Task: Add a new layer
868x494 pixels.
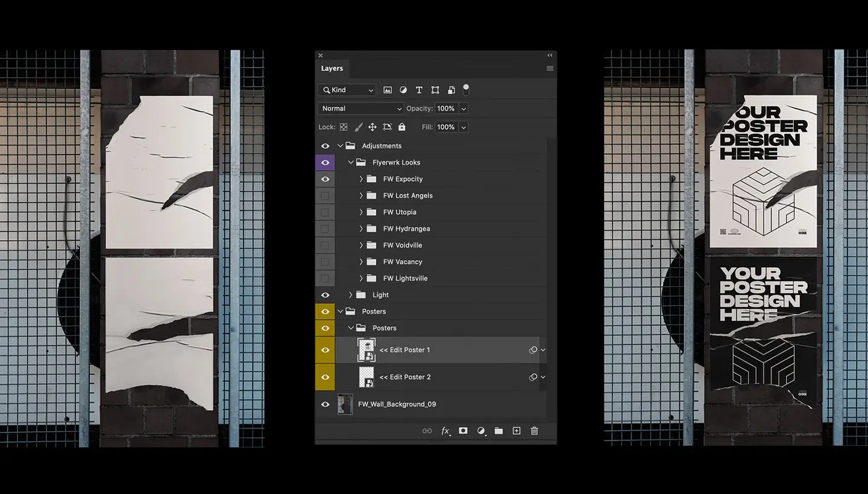Action: (517, 431)
